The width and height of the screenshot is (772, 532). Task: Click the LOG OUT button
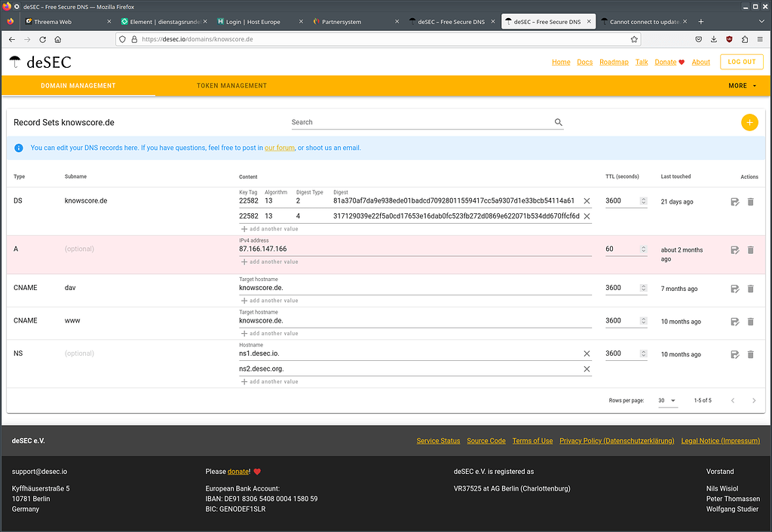[741, 61]
